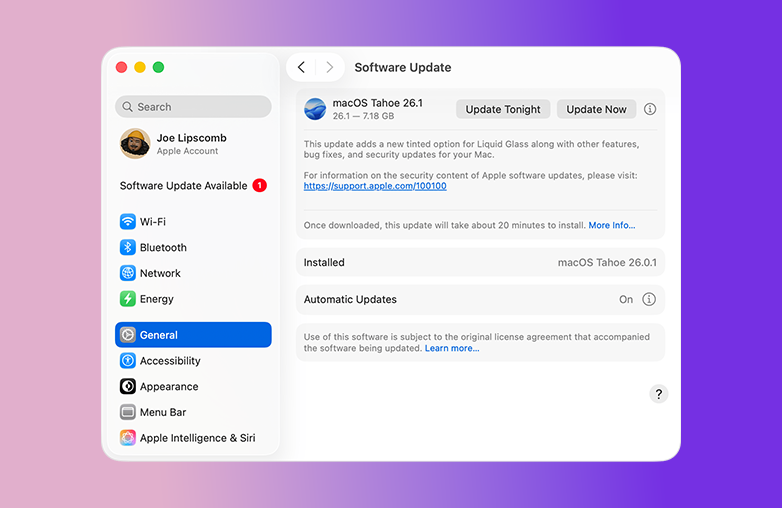Click the Menu Bar icon
The image size is (782, 508).
pos(128,412)
